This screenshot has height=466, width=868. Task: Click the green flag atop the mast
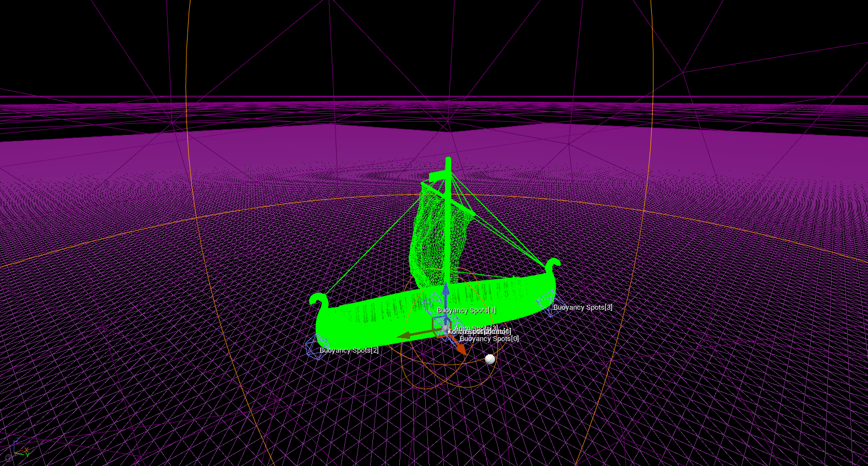[438, 176]
